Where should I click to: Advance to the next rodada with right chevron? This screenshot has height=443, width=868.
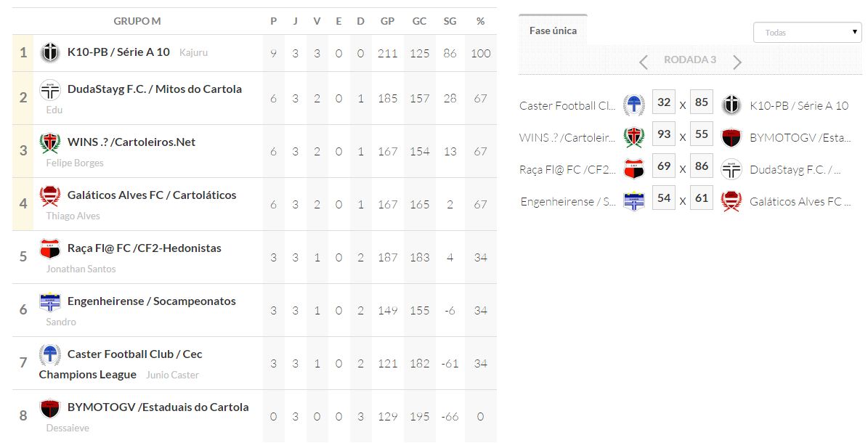[737, 62]
